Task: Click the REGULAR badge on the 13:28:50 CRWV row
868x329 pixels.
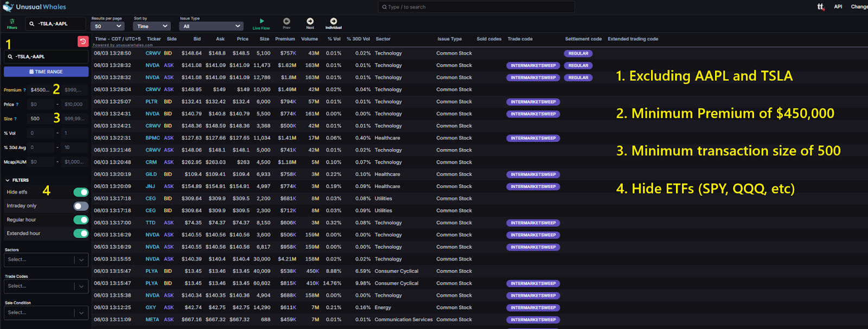Action: 578,54
